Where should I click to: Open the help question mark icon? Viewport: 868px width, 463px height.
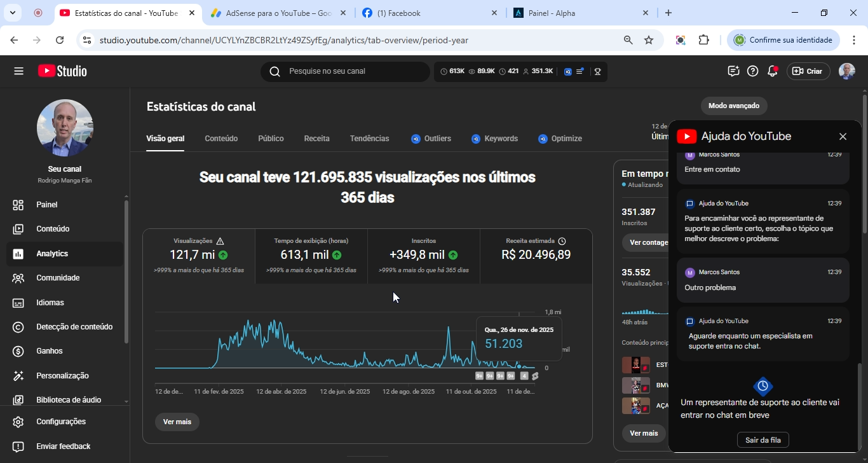[752, 71]
